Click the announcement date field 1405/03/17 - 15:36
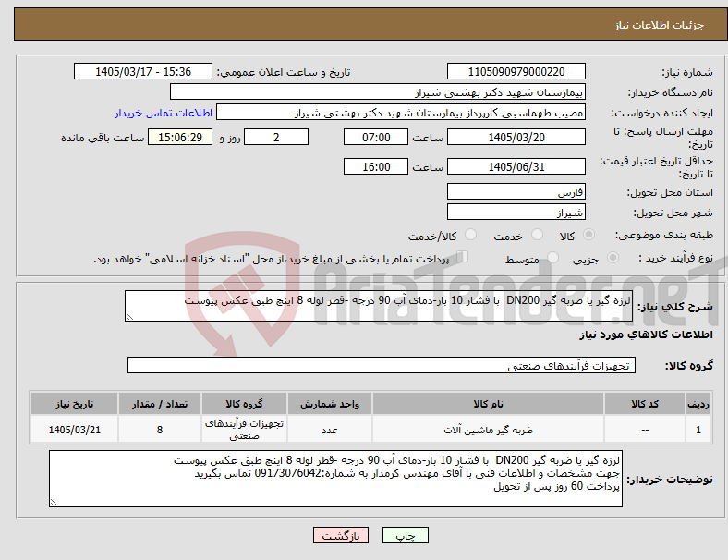 143,71
